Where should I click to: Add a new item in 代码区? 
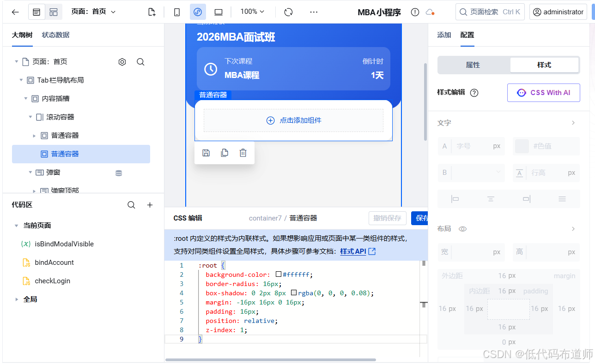click(x=150, y=205)
